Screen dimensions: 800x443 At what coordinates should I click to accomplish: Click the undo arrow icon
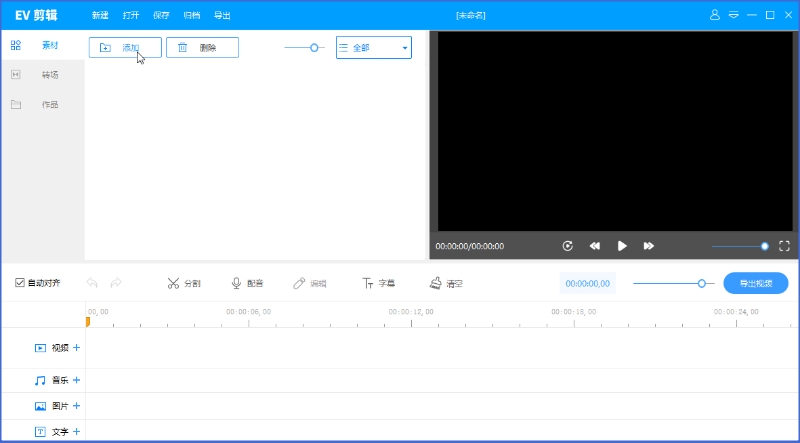[92, 283]
